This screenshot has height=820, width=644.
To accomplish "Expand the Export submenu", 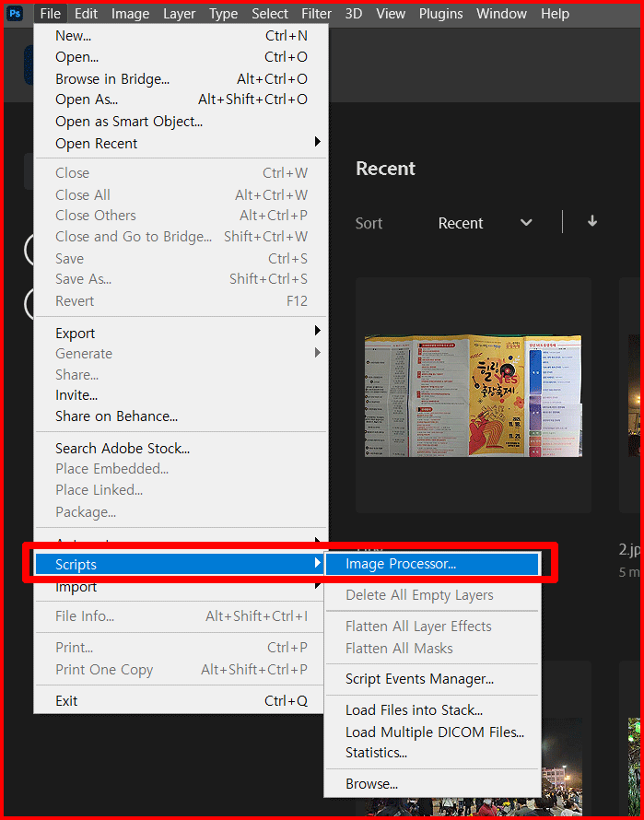I will (181, 334).
